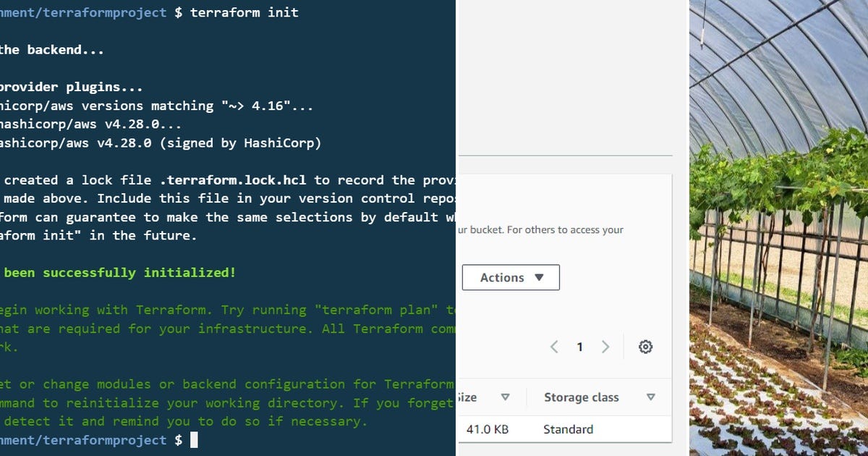
Task: Click the previous page left chevron
Action: point(554,347)
